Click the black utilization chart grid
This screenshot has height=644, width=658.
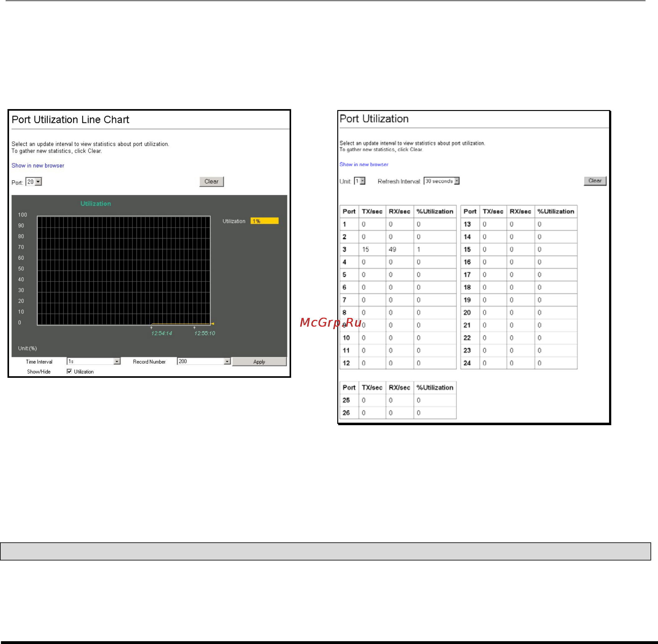[x=124, y=271]
